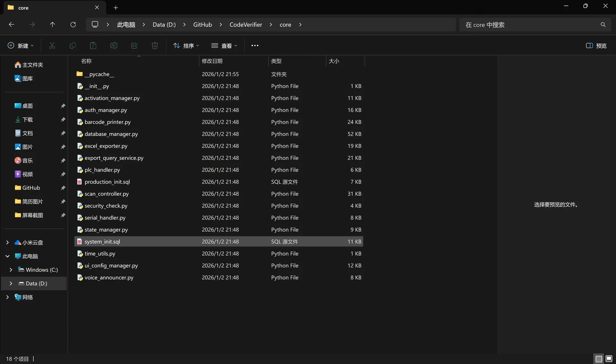Screen dimensions: 616x364
Task: Go back to the previous folder
Action: pos(12,24)
